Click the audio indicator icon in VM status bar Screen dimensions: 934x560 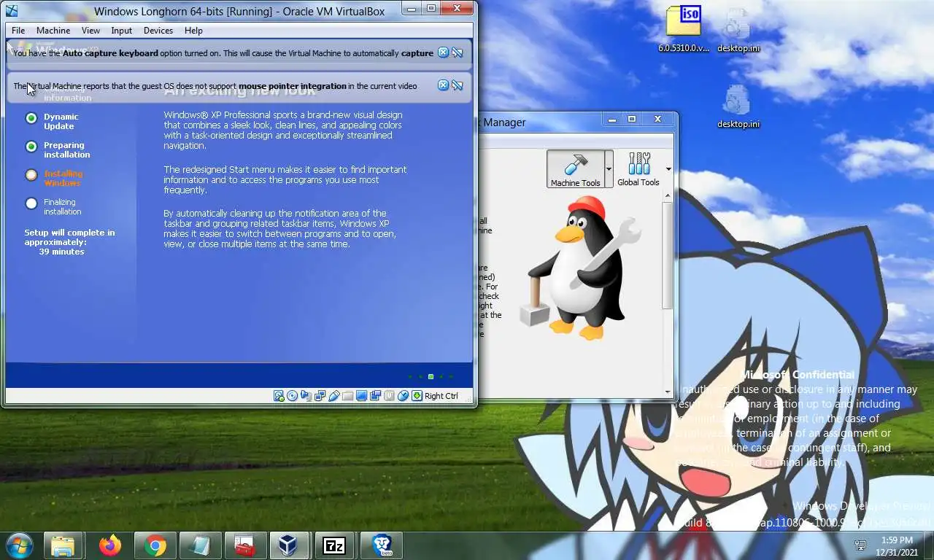point(306,396)
